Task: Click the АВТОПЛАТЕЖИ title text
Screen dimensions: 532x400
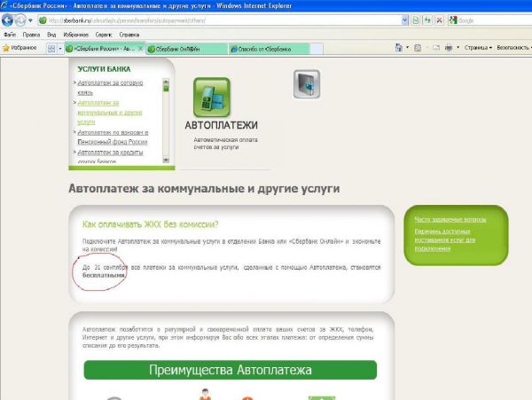Action: coord(221,125)
